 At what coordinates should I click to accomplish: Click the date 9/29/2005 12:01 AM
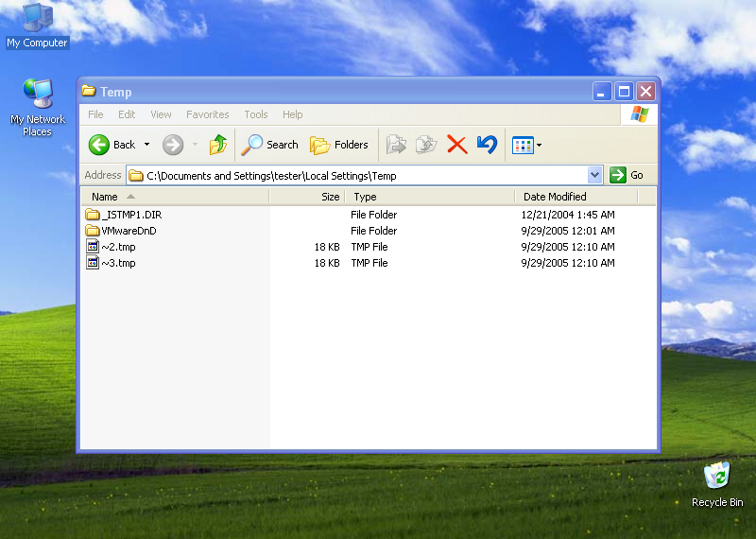coord(568,231)
